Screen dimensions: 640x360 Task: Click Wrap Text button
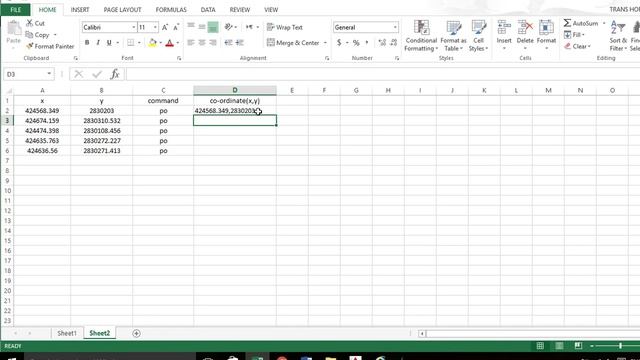[x=284, y=27]
